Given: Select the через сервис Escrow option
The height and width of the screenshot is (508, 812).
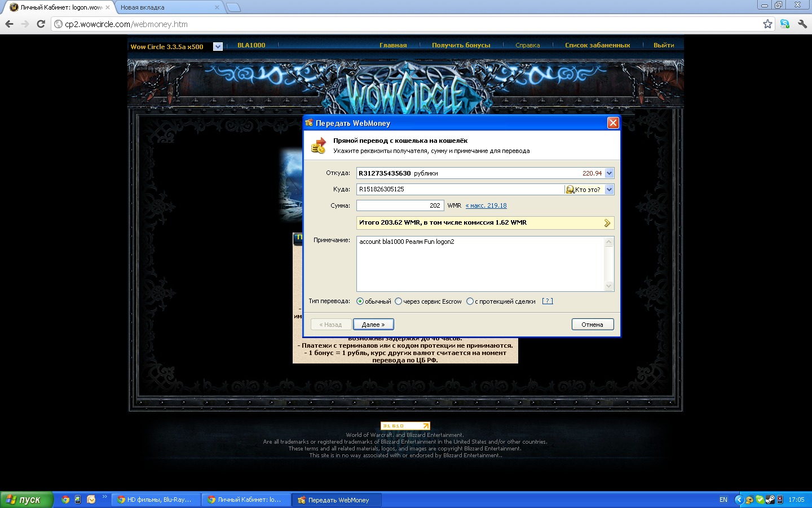Looking at the screenshot, I should (x=398, y=301).
